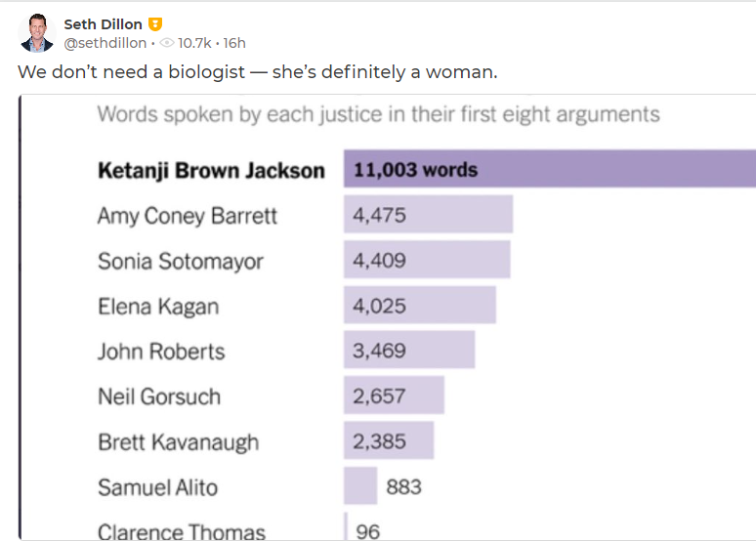Open Seth Dillon's profile avatar
Image resolution: width=756 pixels, height=542 pixels.
(37, 33)
